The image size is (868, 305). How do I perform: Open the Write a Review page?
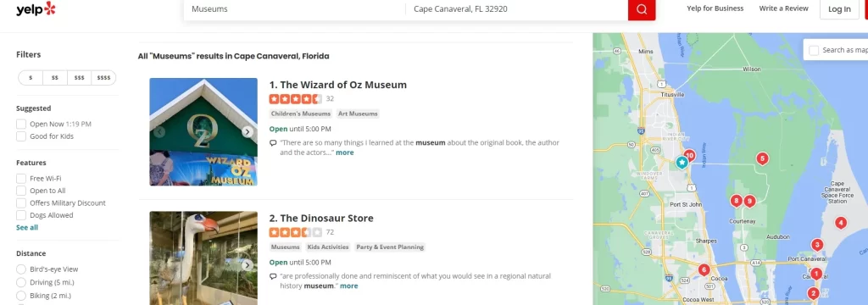(x=783, y=8)
